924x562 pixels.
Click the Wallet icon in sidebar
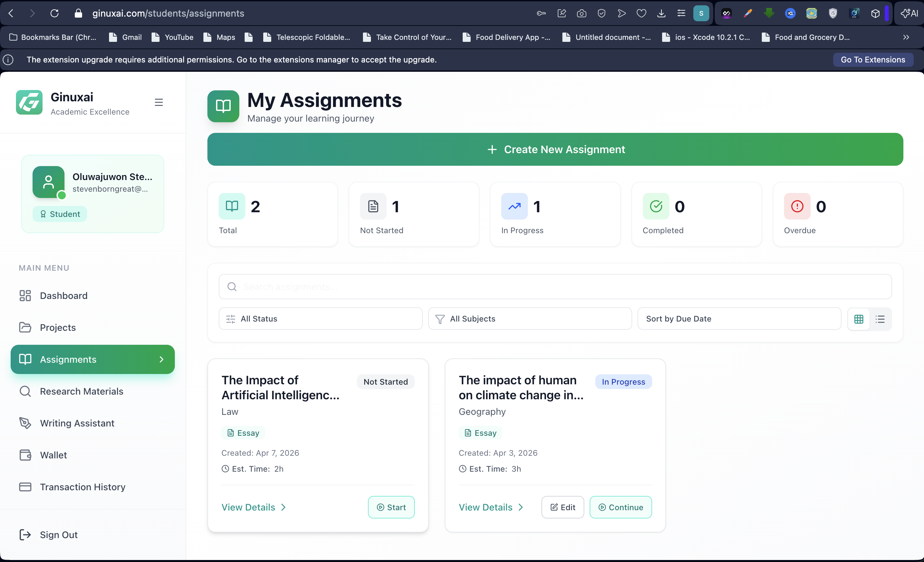(25, 455)
